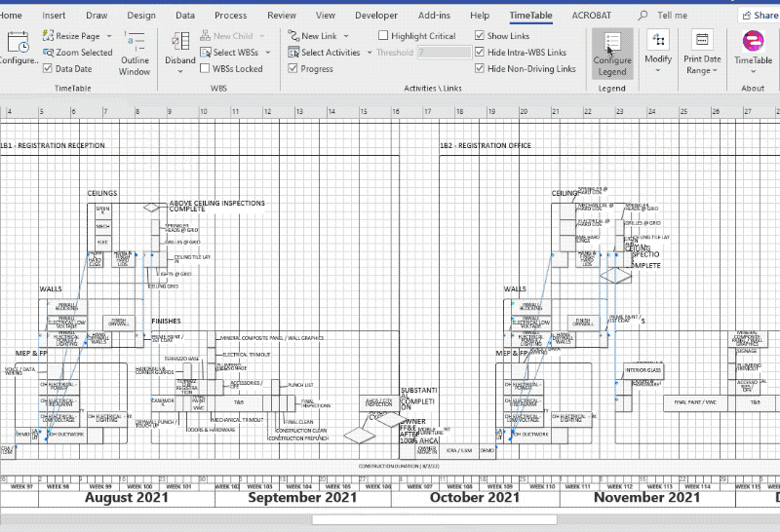Viewport: 780px width, 532px height.
Task: Click the New Link icon
Action: tap(293, 36)
